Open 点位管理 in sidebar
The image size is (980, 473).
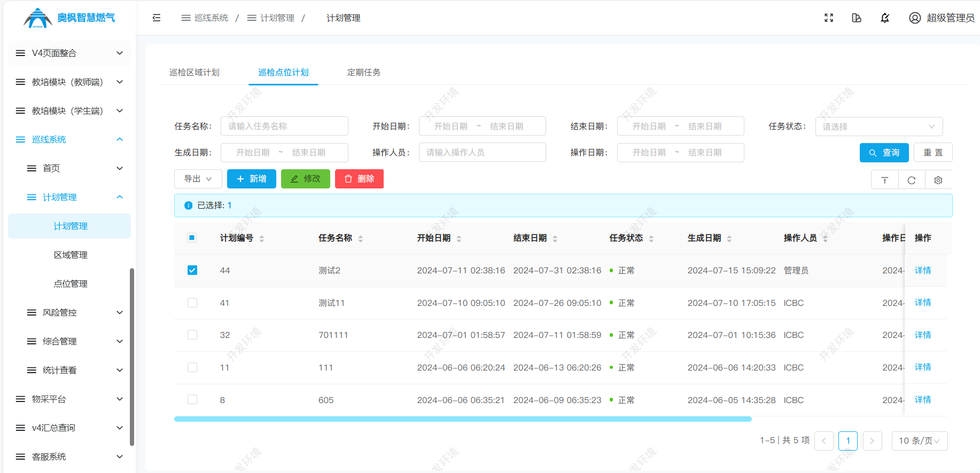[69, 283]
